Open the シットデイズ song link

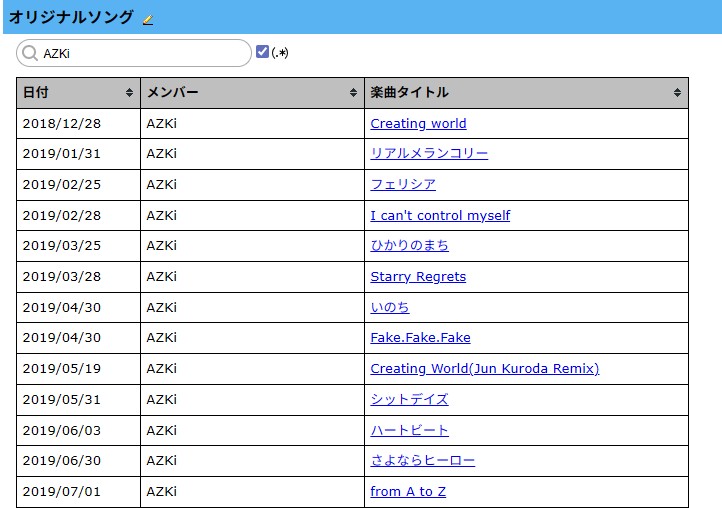click(x=409, y=400)
